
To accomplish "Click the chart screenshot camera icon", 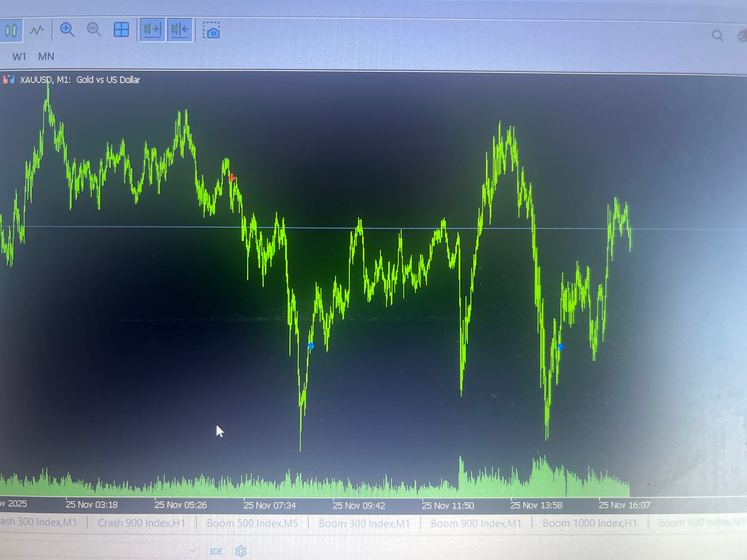I will (x=211, y=30).
